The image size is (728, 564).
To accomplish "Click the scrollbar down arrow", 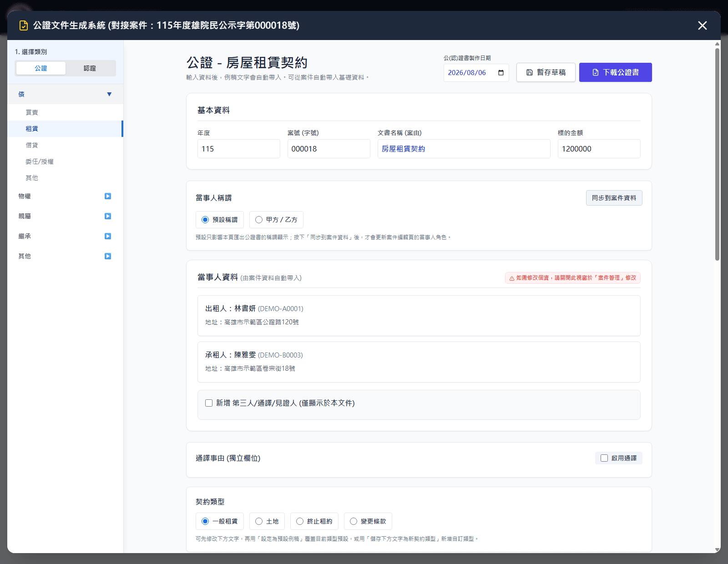I will [717, 550].
